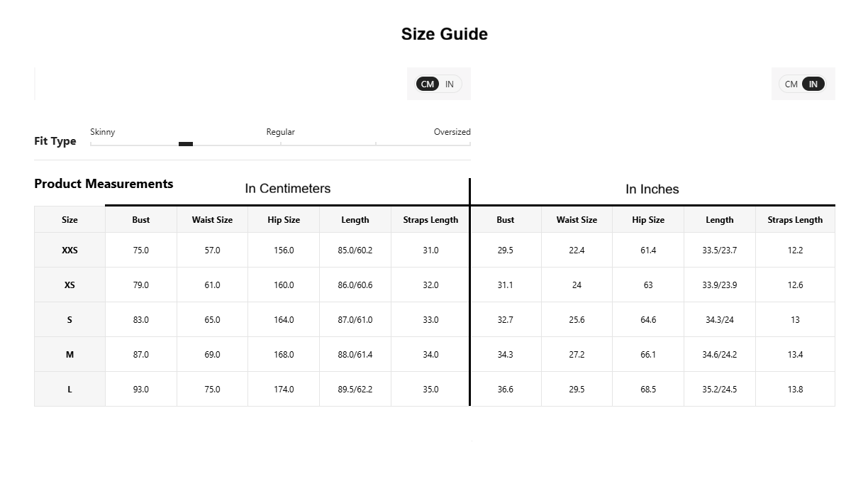Select the XS size row header
The height and width of the screenshot is (496, 868).
point(69,285)
